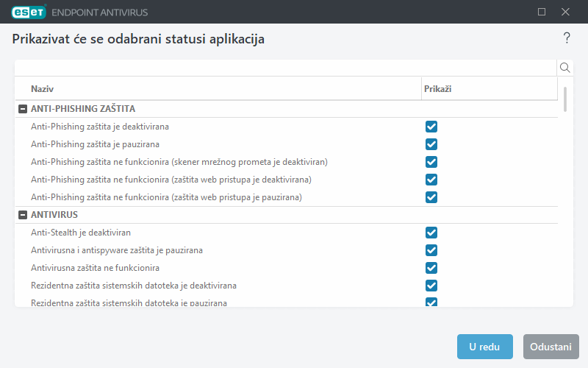The height and width of the screenshot is (368, 588).
Task: Uncheck 'Anti-Phishing zaštita je pauzirana' checkbox
Action: (431, 144)
